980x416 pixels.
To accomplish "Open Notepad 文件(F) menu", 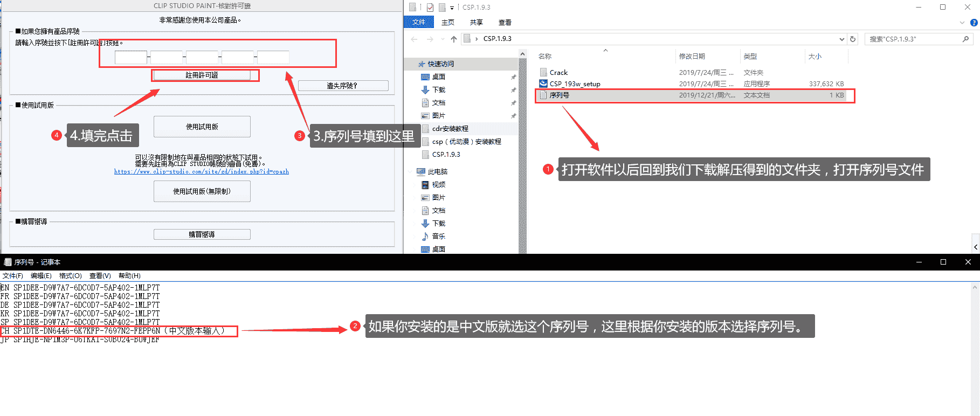I will (13, 275).
